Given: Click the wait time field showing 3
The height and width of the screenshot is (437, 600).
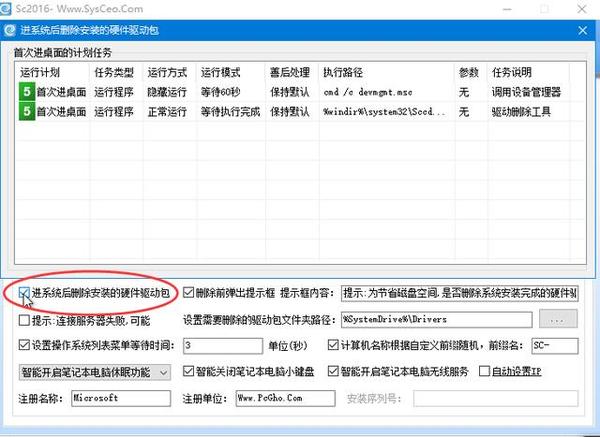Looking at the screenshot, I should click(x=223, y=346).
